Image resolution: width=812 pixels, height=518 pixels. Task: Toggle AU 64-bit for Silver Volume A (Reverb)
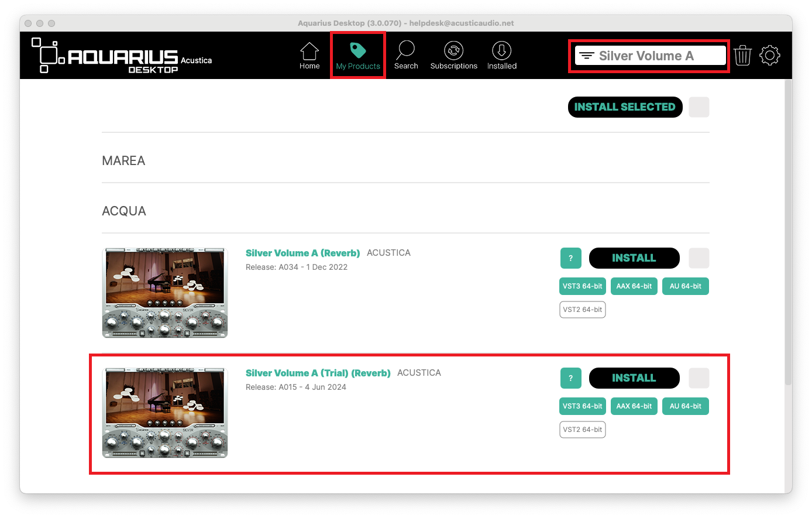686,286
